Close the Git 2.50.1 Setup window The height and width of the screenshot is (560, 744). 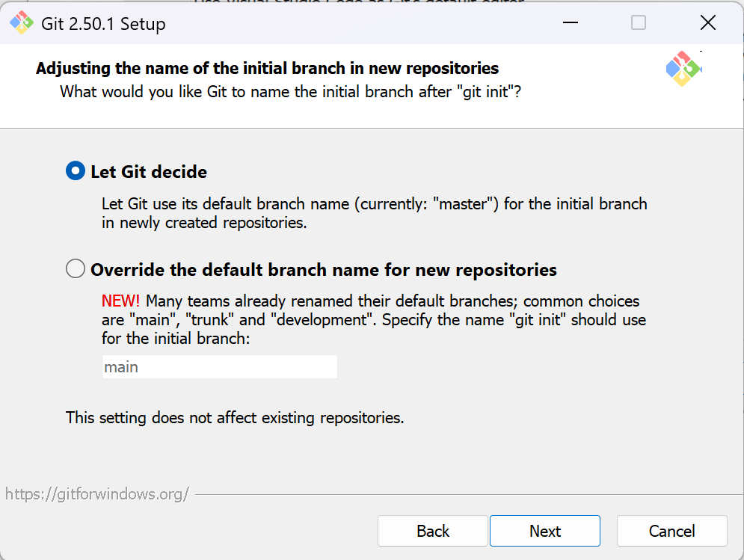click(708, 22)
